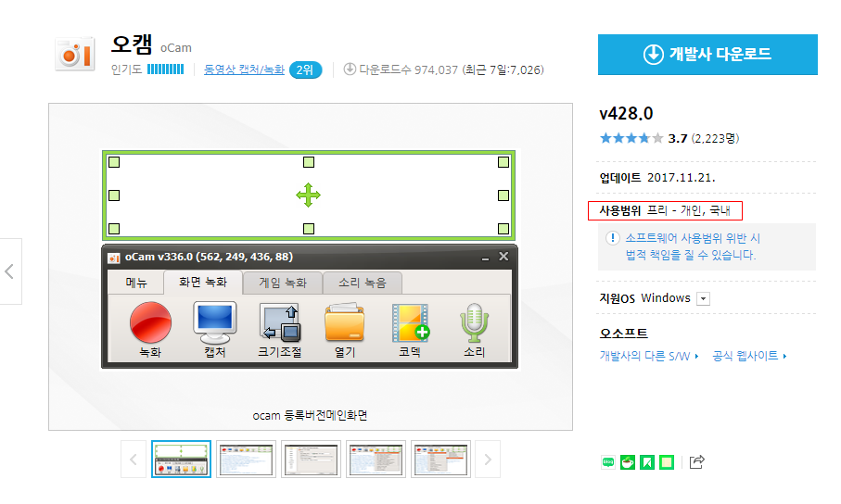Close the oCam v336.0 window
Image resolution: width=841 pixels, height=504 pixels.
click(x=503, y=257)
